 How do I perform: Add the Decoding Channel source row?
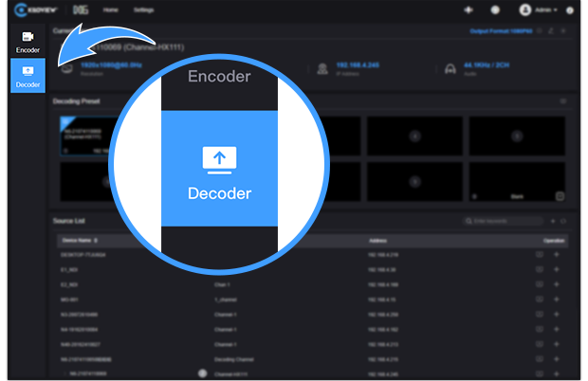tap(557, 359)
